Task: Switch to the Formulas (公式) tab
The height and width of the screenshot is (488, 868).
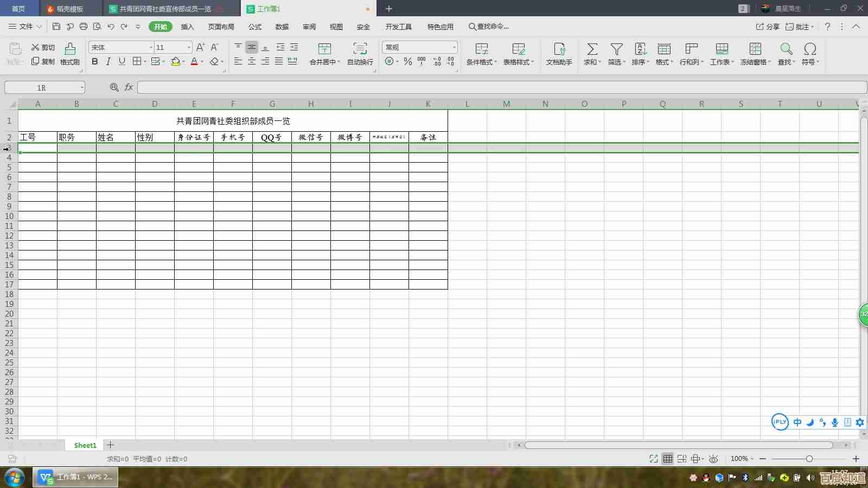Action: 255,27
